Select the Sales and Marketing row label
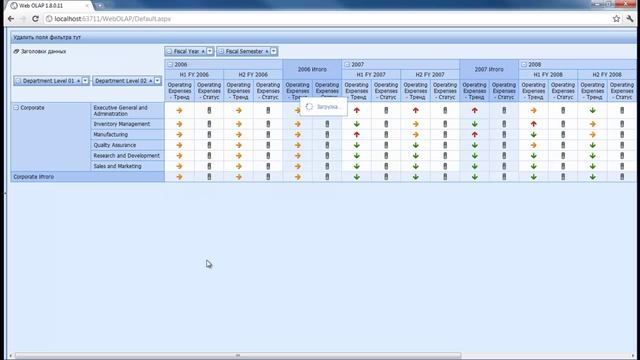The height and width of the screenshot is (360, 640). coord(127,167)
